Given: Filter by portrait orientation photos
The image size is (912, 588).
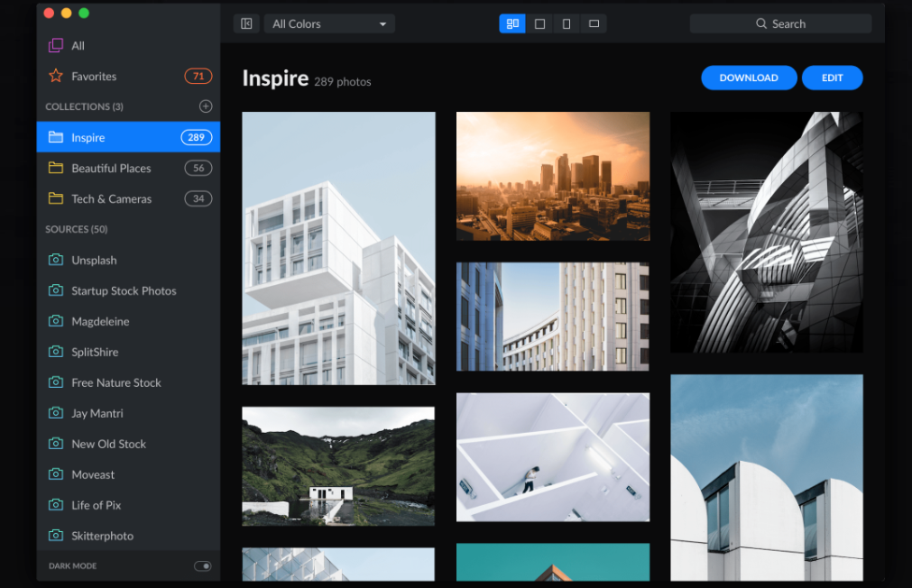Looking at the screenshot, I should [x=567, y=23].
